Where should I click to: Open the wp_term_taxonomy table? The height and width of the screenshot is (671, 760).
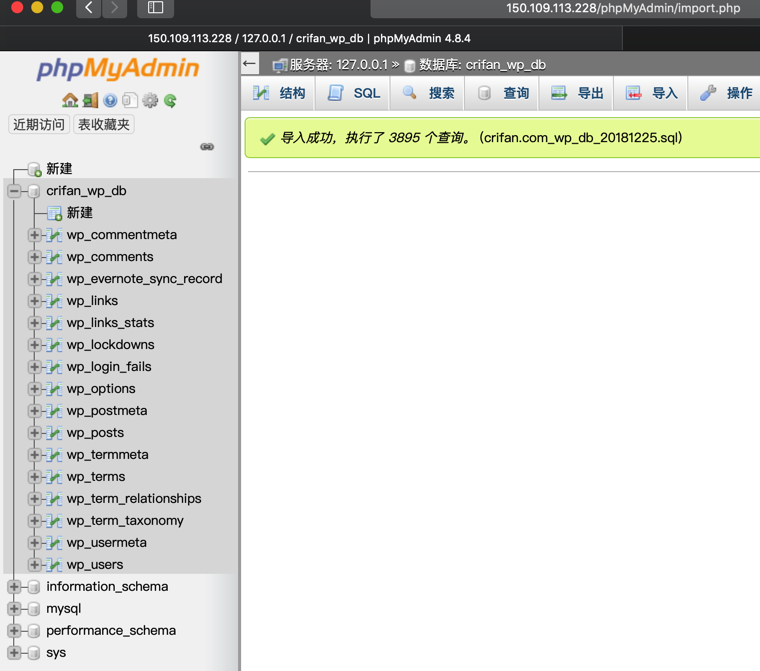[125, 521]
